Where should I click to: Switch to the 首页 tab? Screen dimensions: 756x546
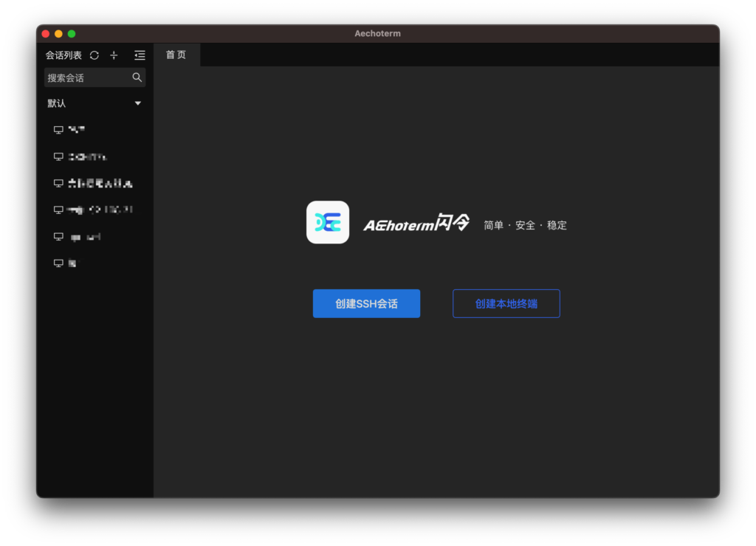point(176,55)
